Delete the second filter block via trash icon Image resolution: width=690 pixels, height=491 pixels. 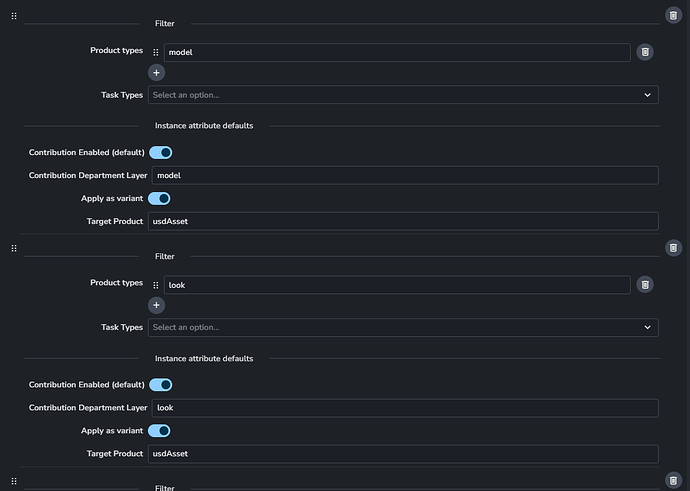pyautogui.click(x=674, y=247)
